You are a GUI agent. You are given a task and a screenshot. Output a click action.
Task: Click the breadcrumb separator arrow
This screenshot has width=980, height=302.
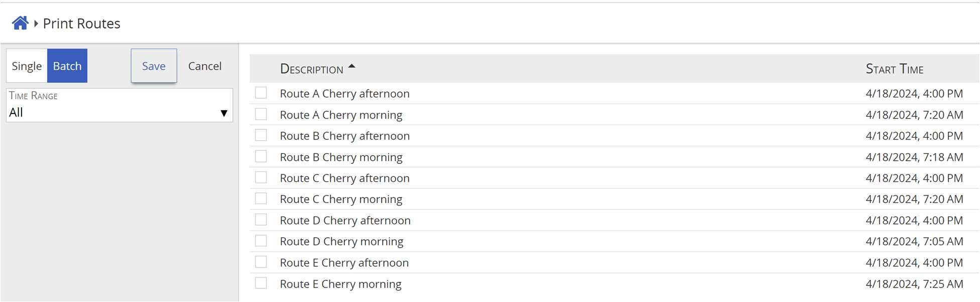click(36, 24)
